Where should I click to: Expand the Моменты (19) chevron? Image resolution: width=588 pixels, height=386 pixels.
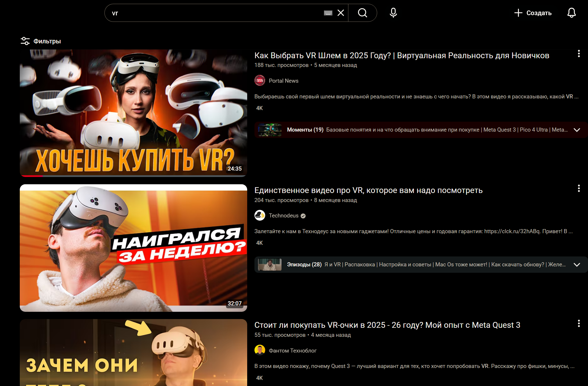[577, 130]
